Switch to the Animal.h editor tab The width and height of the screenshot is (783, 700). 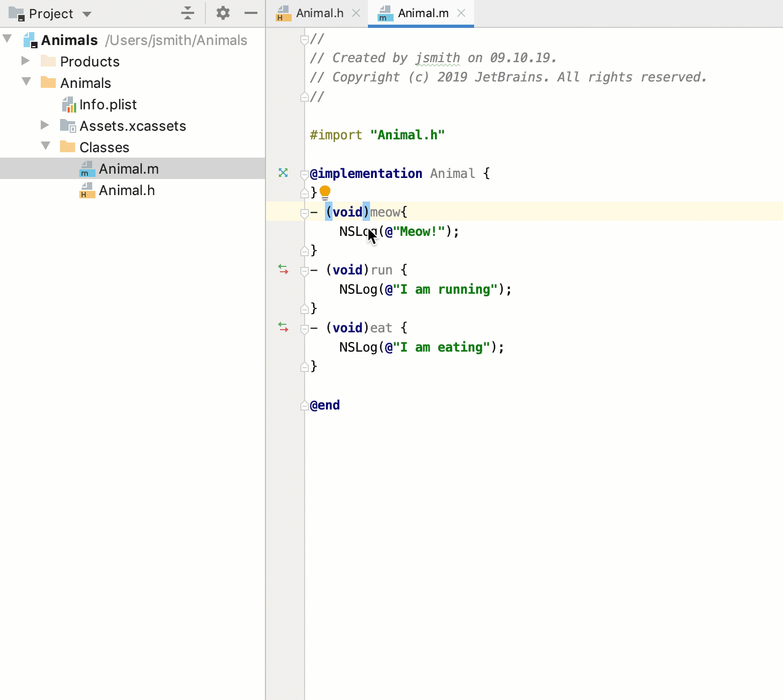319,13
